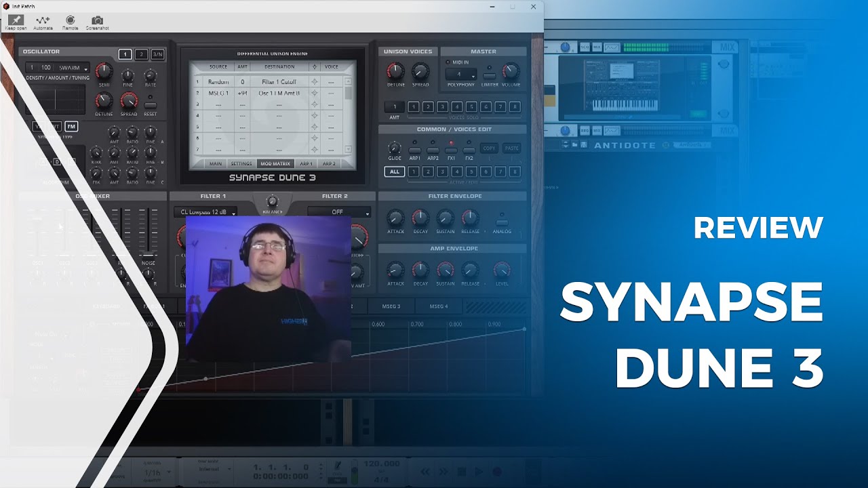Click the Unison Voices DETUNE knob
This screenshot has height=488, width=868.
(395, 71)
